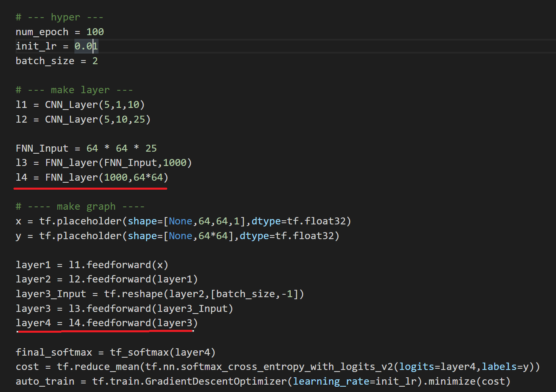
Task: Click dtype=tf.float32 in the x placeholder
Action: pos(298,221)
